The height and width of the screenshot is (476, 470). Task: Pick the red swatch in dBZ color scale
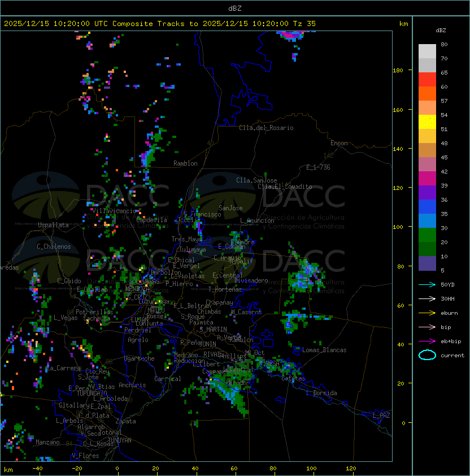tap(427, 80)
